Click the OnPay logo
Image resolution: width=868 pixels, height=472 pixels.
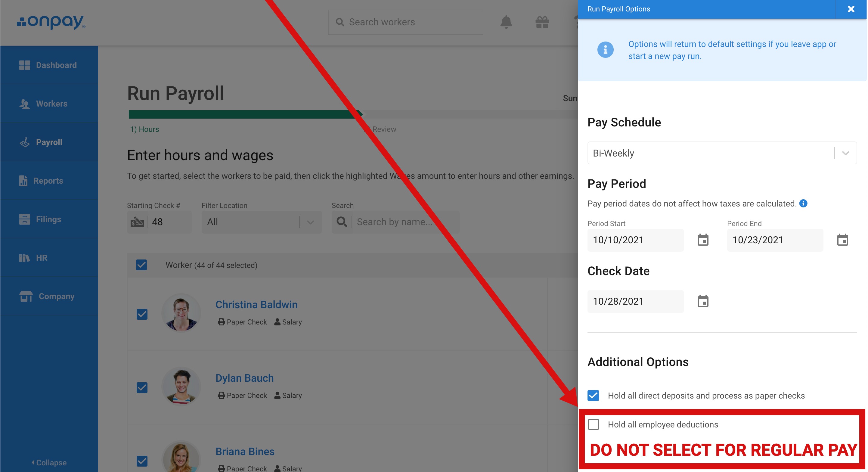51,22
